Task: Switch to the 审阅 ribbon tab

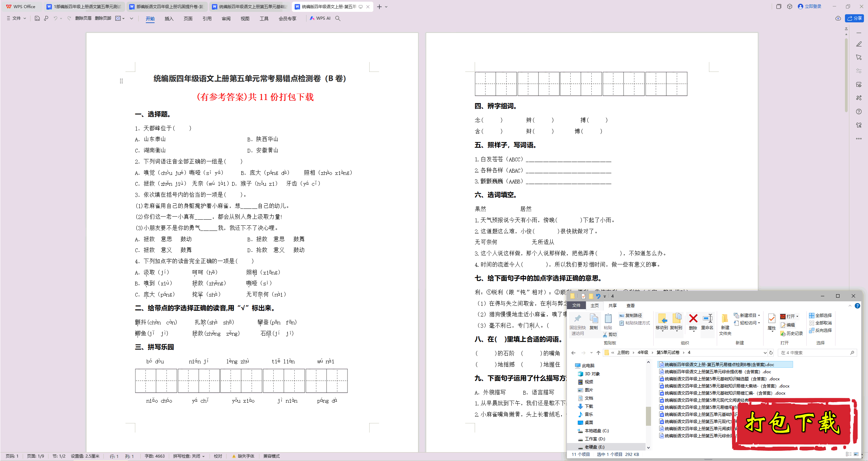Action: point(226,19)
